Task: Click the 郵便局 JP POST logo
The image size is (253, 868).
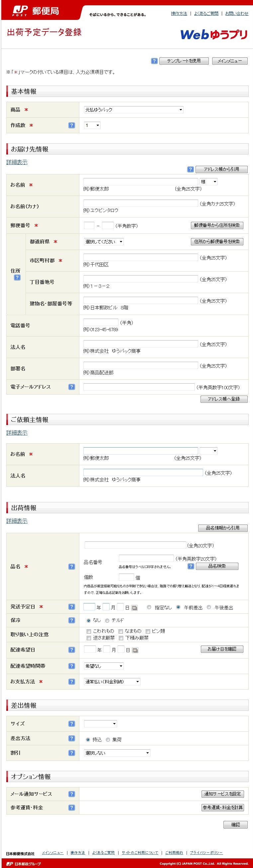Action: click(36, 11)
